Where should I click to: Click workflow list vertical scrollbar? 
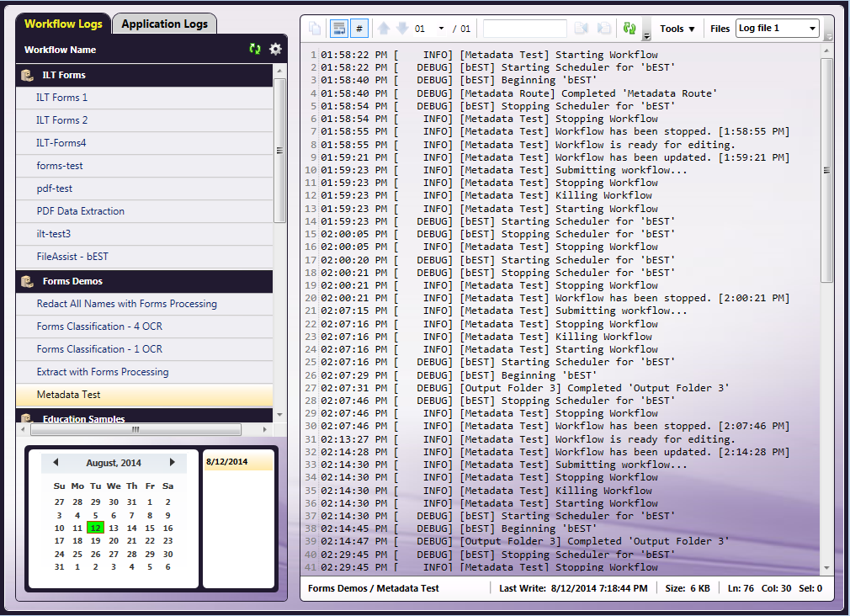click(x=279, y=151)
